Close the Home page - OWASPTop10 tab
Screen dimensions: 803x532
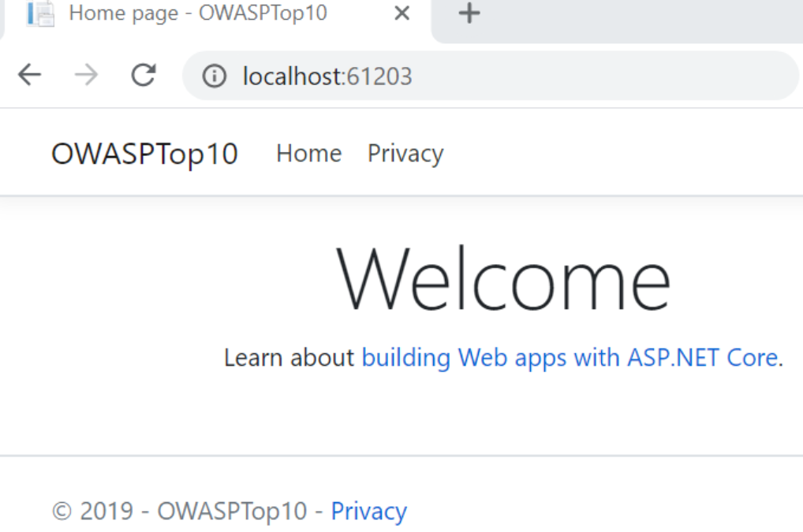pyautogui.click(x=401, y=13)
